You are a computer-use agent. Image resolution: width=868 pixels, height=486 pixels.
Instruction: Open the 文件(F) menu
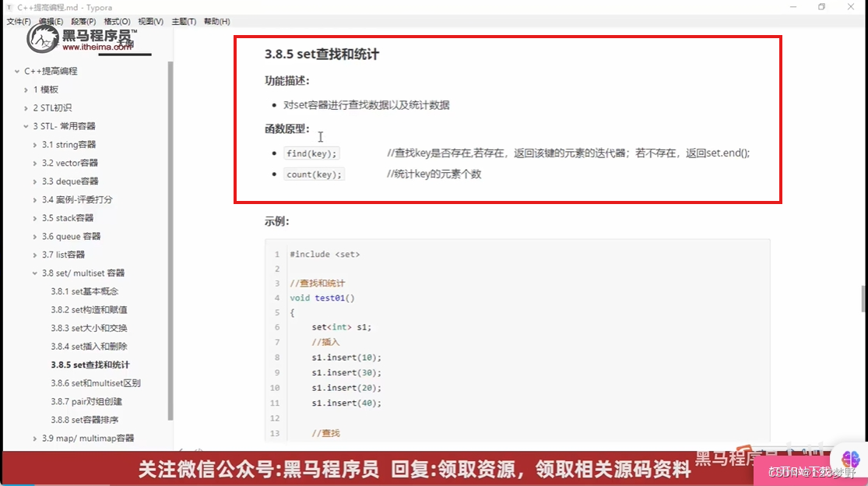(17, 21)
